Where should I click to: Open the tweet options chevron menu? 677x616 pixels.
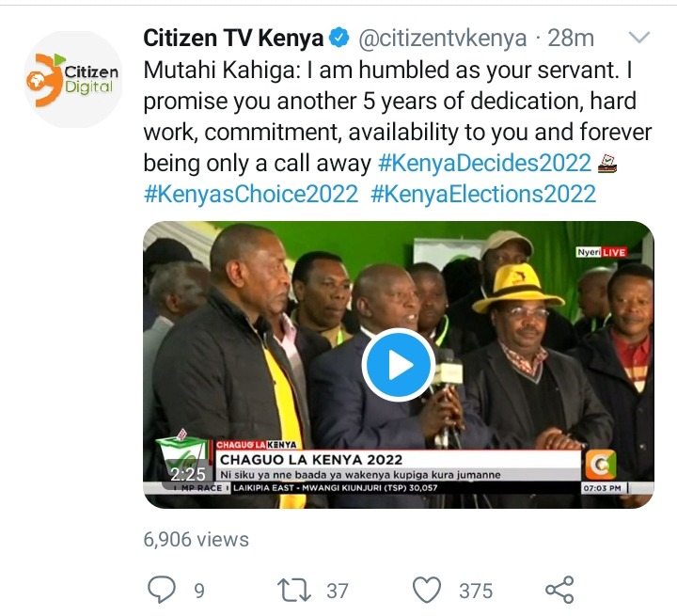[639, 38]
